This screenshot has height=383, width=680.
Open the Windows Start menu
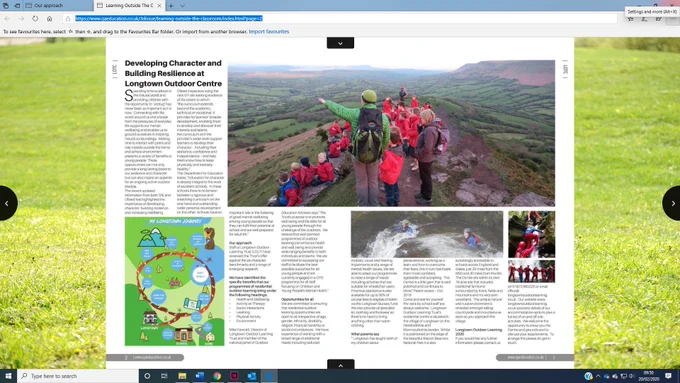[8, 376]
